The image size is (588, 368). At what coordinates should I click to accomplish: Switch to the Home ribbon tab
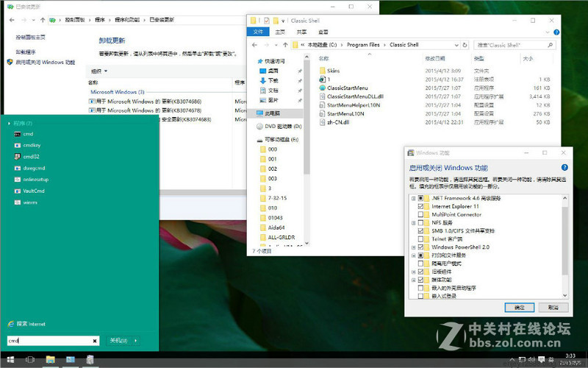pyautogui.click(x=280, y=32)
